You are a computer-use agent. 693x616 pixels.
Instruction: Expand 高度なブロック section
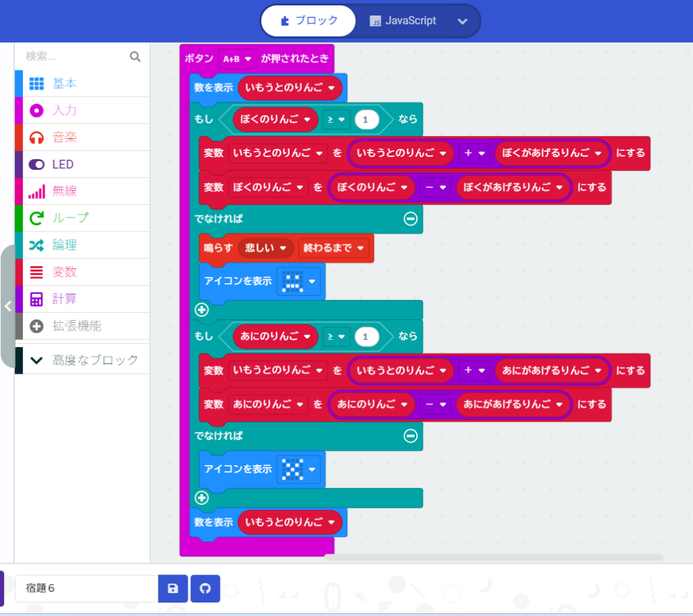click(83, 360)
